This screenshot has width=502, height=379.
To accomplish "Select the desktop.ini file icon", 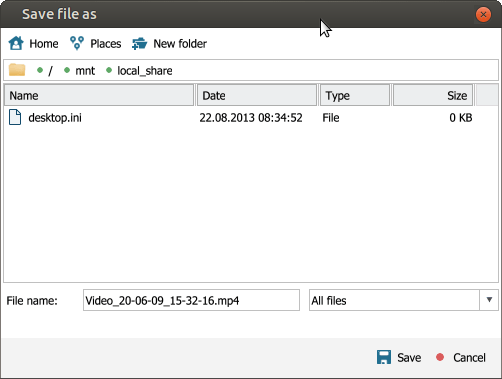I will 15,117.
